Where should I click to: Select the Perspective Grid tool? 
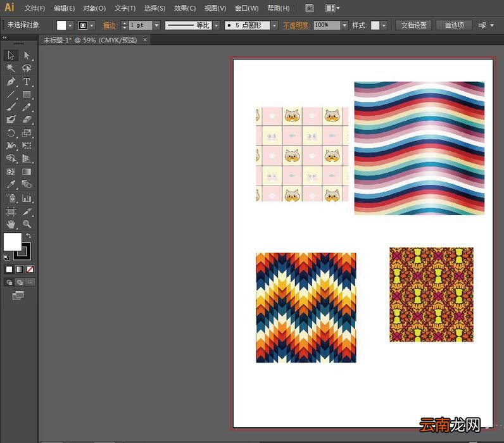click(x=27, y=158)
